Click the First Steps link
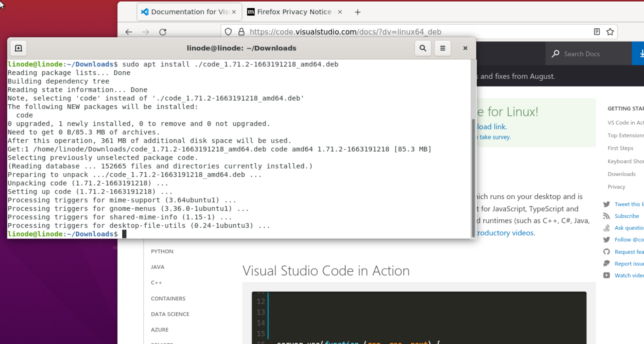644x344 pixels. [x=620, y=148]
